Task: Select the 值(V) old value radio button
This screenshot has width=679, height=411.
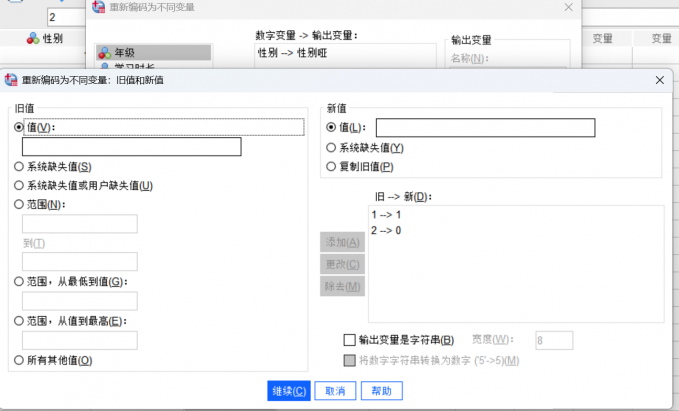Action: (19, 127)
